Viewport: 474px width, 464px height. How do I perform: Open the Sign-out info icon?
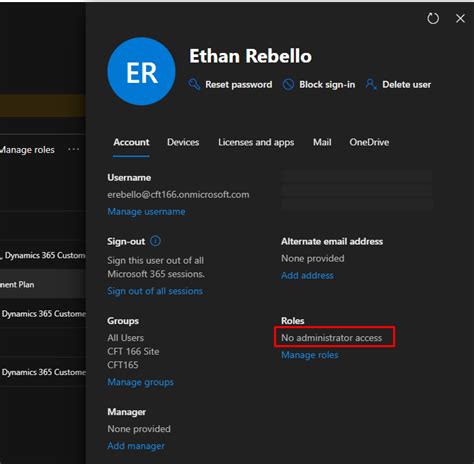155,241
